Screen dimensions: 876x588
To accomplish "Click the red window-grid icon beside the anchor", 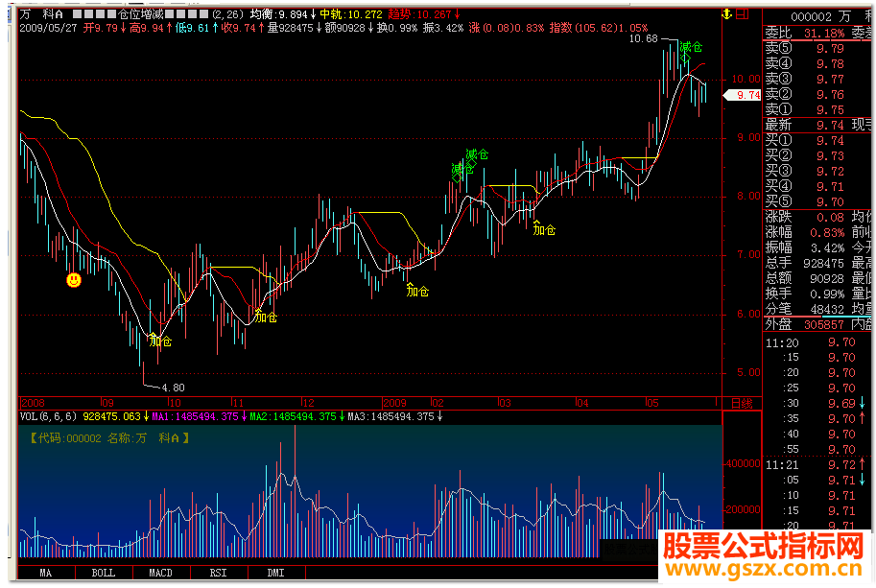I will tap(742, 14).
